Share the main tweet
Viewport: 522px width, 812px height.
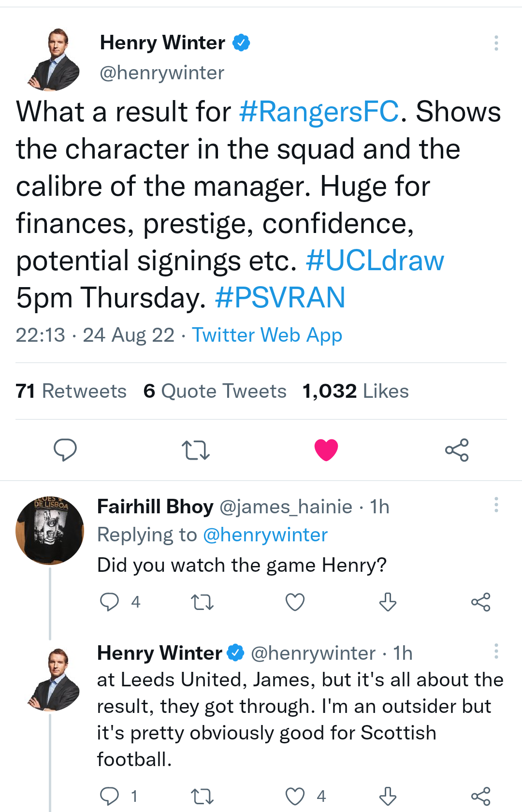(x=457, y=450)
